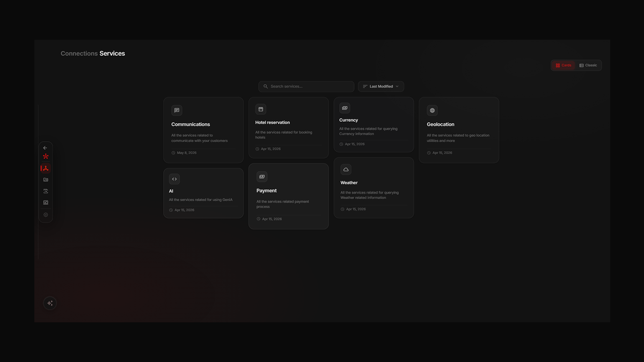This screenshot has width=644, height=362.
Task: Open the highlighted connections node icon
Action: coord(46,168)
